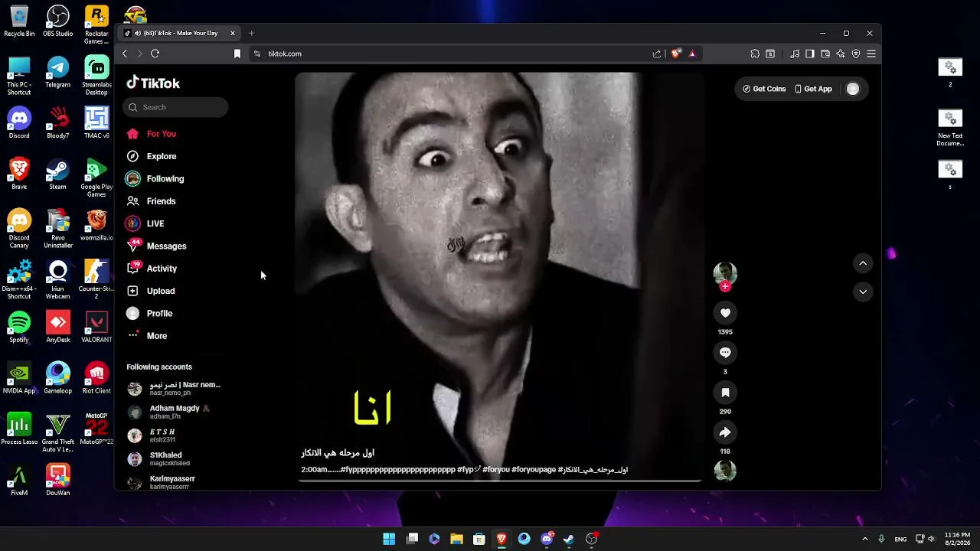Go to Profile in the sidebar

pyautogui.click(x=149, y=313)
